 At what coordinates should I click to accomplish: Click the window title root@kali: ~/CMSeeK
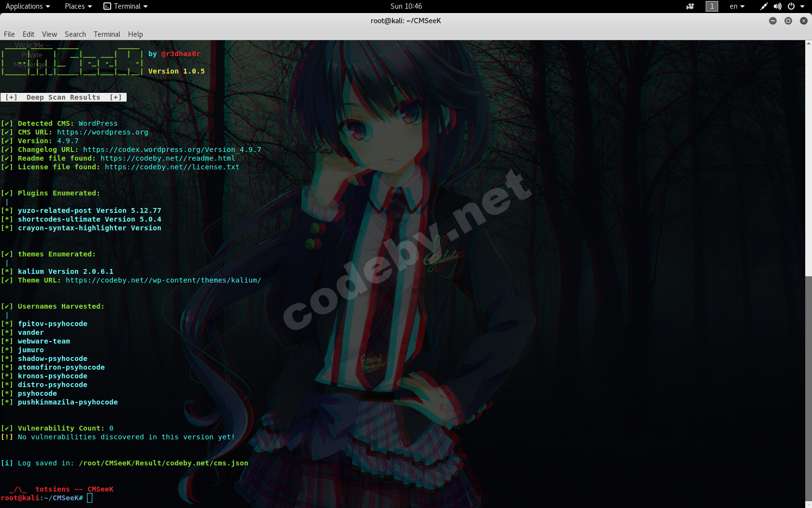pyautogui.click(x=406, y=21)
